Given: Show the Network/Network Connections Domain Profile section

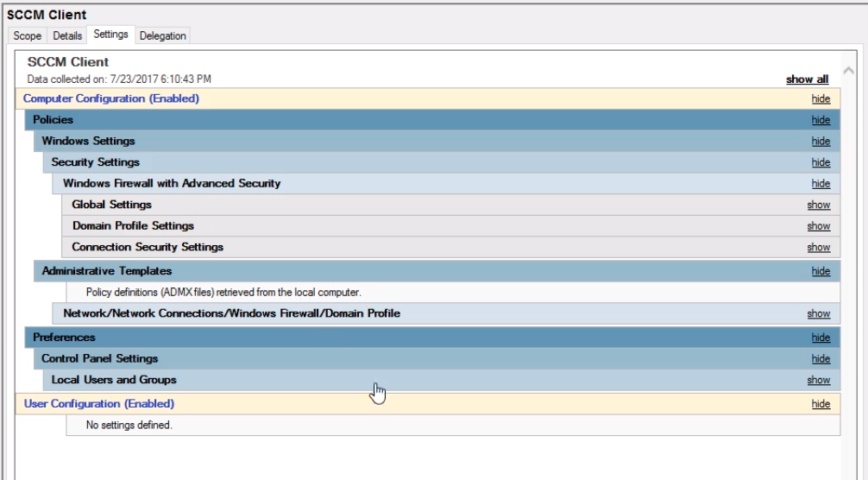Looking at the screenshot, I should [819, 313].
